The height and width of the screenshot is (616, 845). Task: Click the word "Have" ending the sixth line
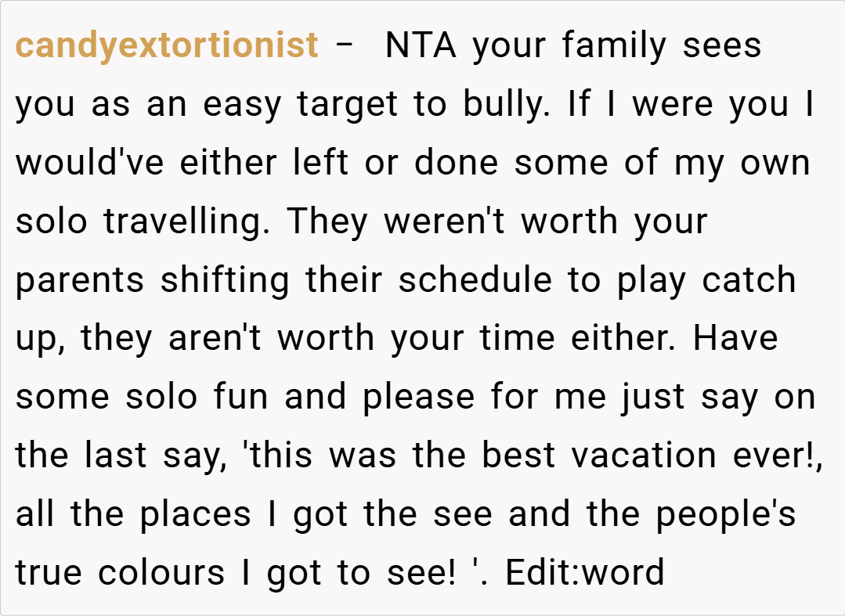[735, 339]
